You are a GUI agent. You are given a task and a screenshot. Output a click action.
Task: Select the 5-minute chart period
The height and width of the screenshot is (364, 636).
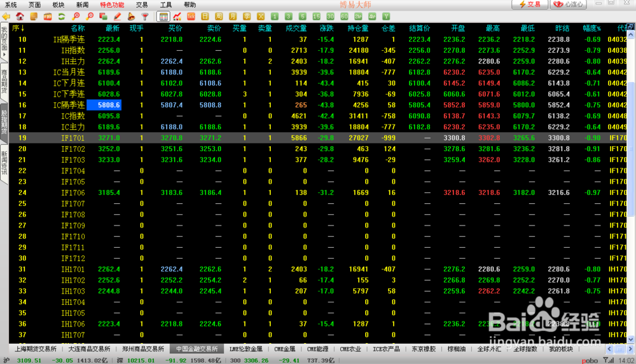(303, 17)
